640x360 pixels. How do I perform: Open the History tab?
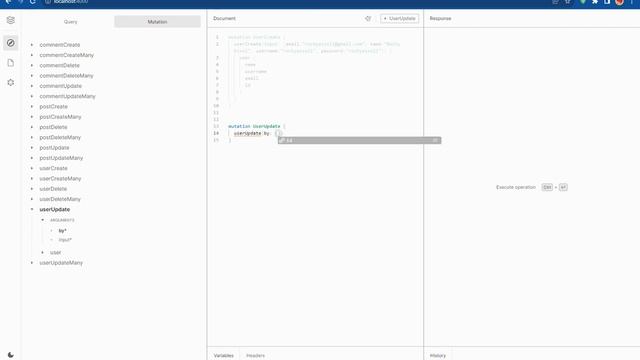[438, 356]
